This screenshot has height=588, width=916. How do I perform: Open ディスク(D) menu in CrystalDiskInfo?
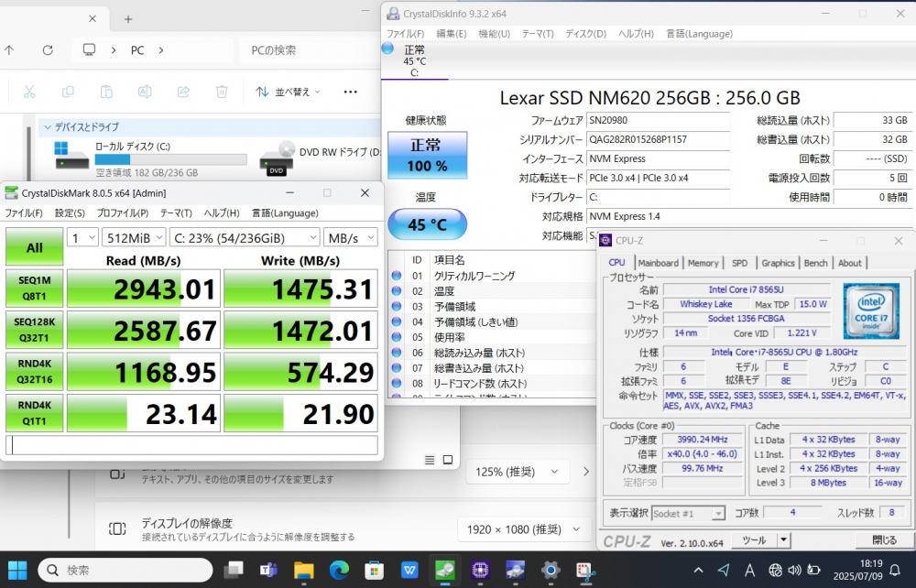(x=586, y=34)
